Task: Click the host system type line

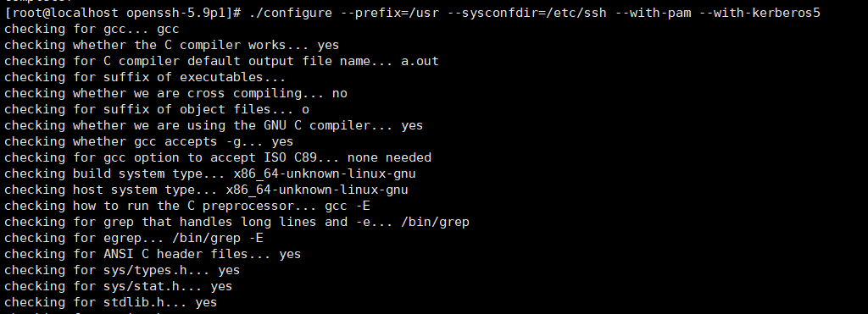Action: point(206,190)
